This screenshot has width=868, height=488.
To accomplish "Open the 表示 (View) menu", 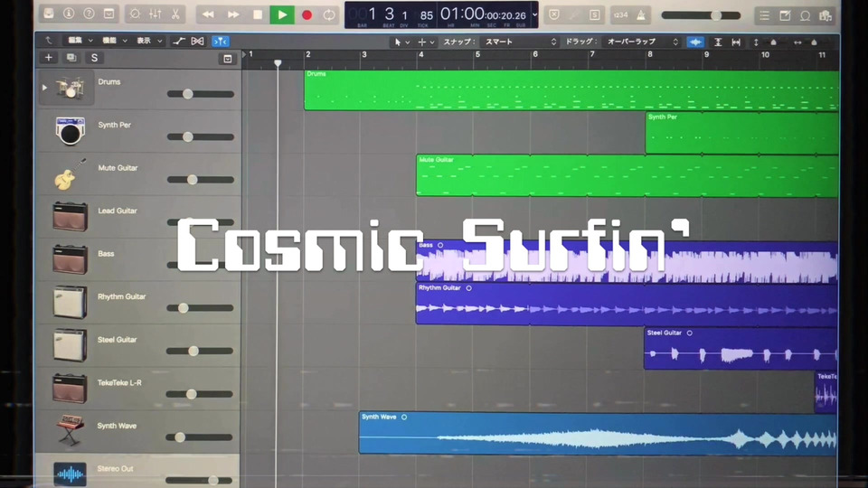I will (149, 41).
